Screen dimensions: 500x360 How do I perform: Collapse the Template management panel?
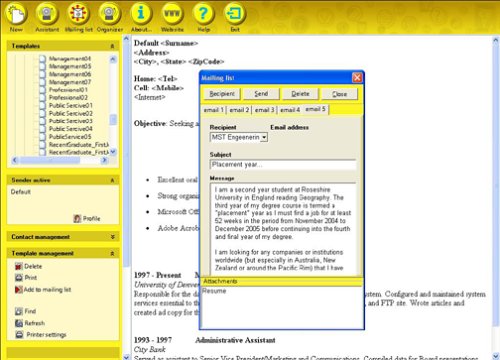(x=112, y=254)
